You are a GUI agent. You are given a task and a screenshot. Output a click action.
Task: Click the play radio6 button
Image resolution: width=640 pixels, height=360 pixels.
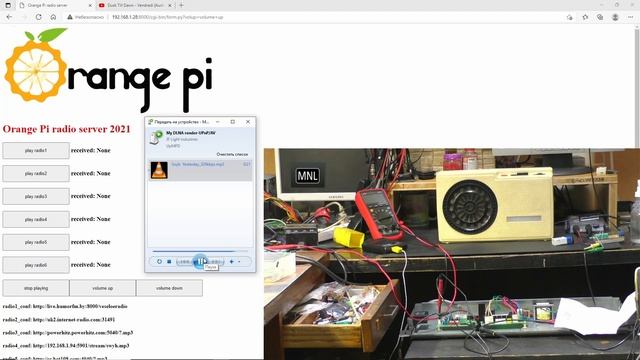point(36,265)
